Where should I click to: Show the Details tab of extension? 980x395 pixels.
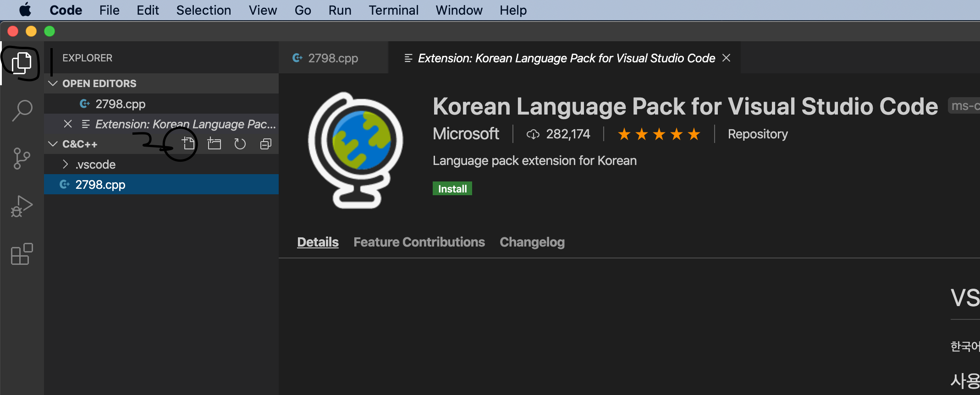[318, 242]
